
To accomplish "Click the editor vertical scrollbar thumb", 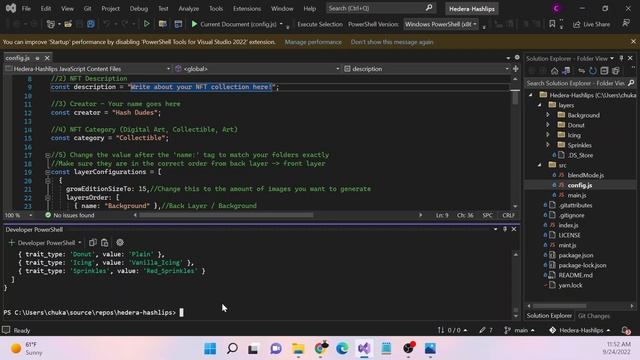I will [516, 98].
